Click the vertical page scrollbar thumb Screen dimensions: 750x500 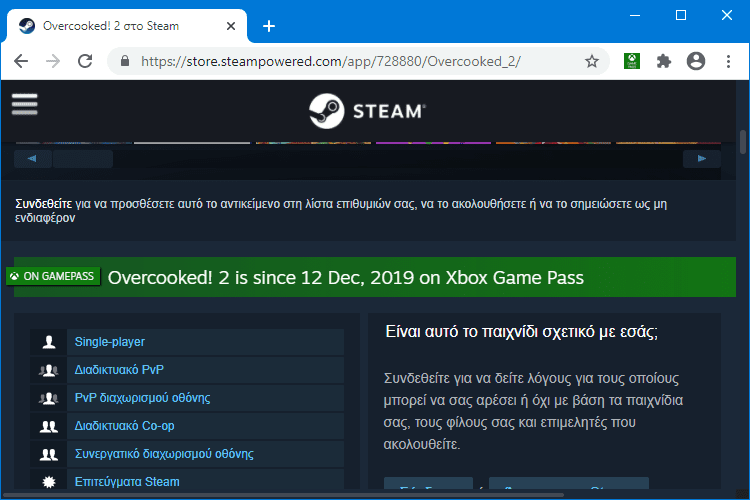point(743,142)
